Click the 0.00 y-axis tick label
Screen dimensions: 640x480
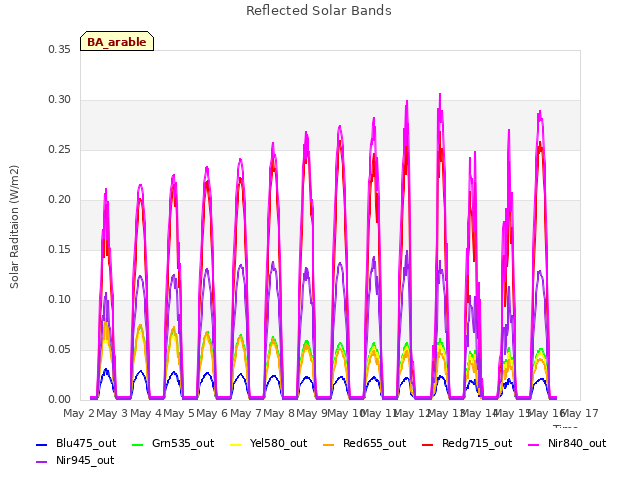point(60,400)
